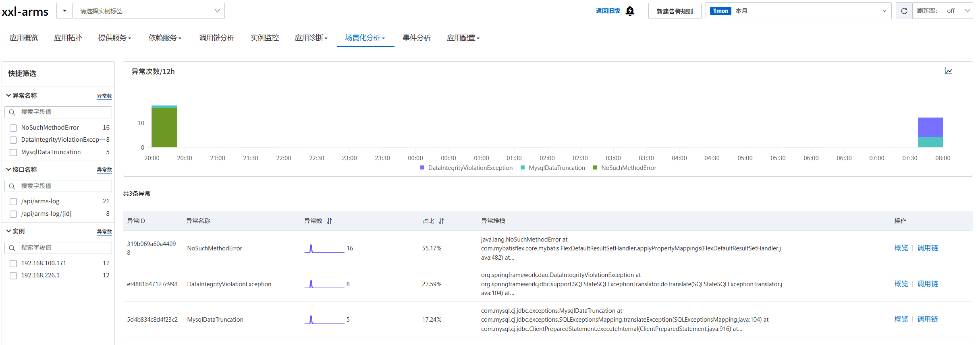Open the application switcher dropdown next to xxl-arms

pyautogui.click(x=64, y=11)
